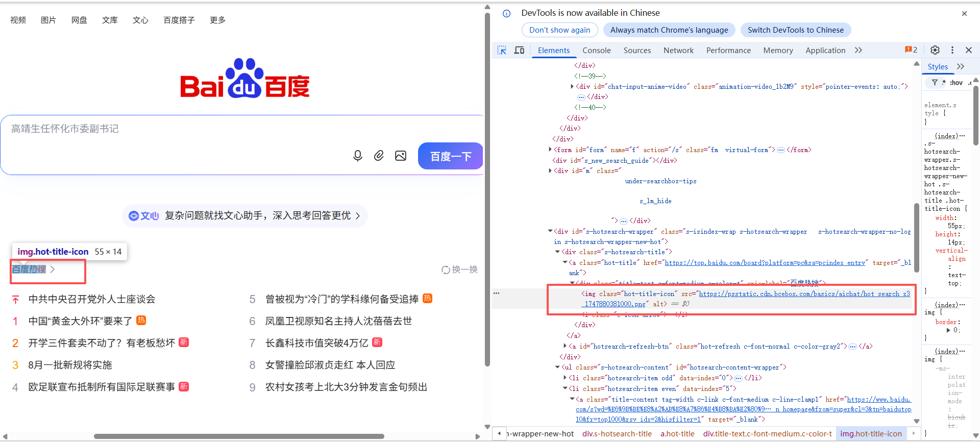Show more DevTools panel tabs
This screenshot has height=442, width=980.
(859, 50)
